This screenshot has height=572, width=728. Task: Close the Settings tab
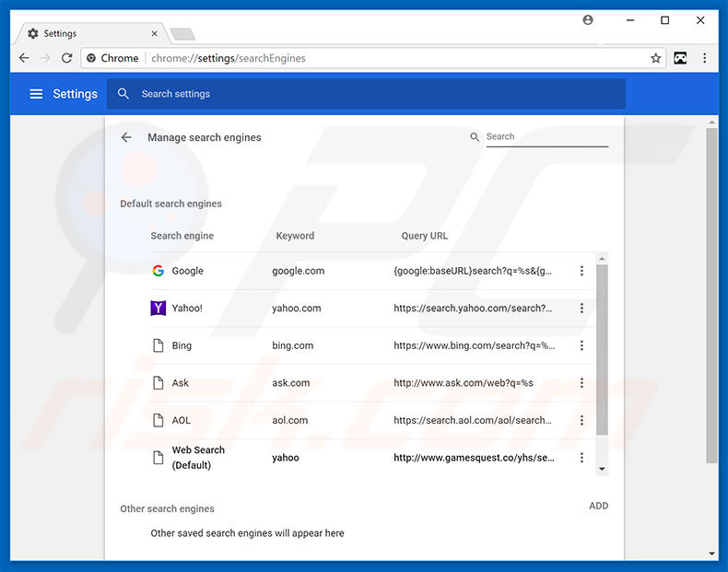154,34
